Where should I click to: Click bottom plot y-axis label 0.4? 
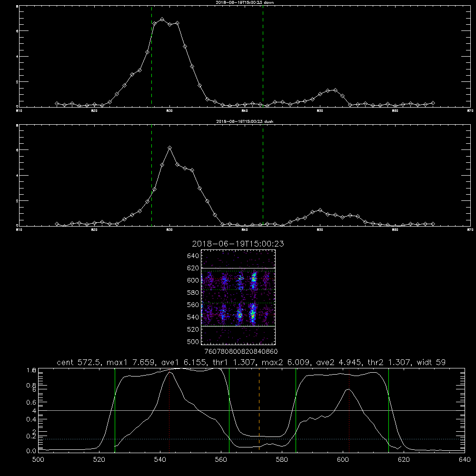(x=31, y=419)
